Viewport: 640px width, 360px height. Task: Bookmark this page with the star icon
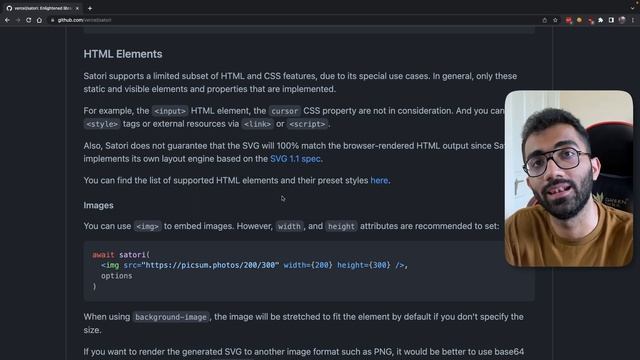(555, 20)
